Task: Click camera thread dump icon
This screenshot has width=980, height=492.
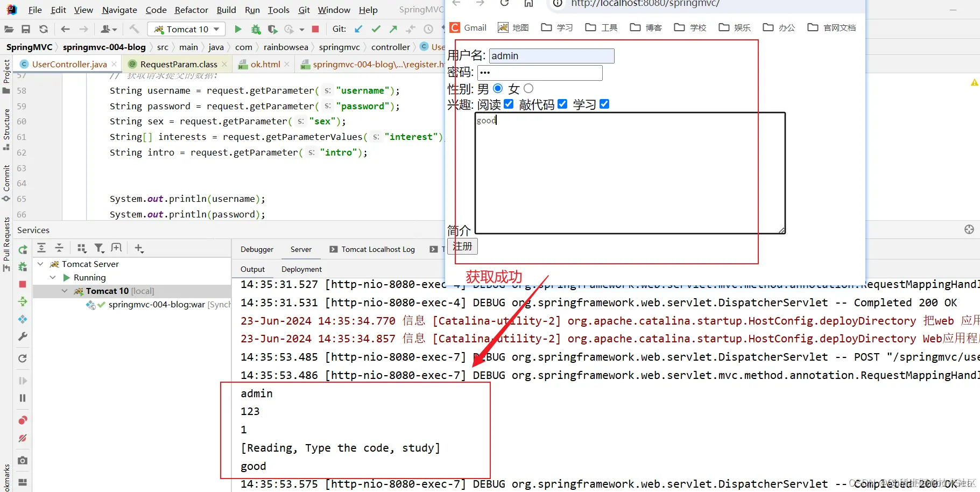Action: pos(23,460)
